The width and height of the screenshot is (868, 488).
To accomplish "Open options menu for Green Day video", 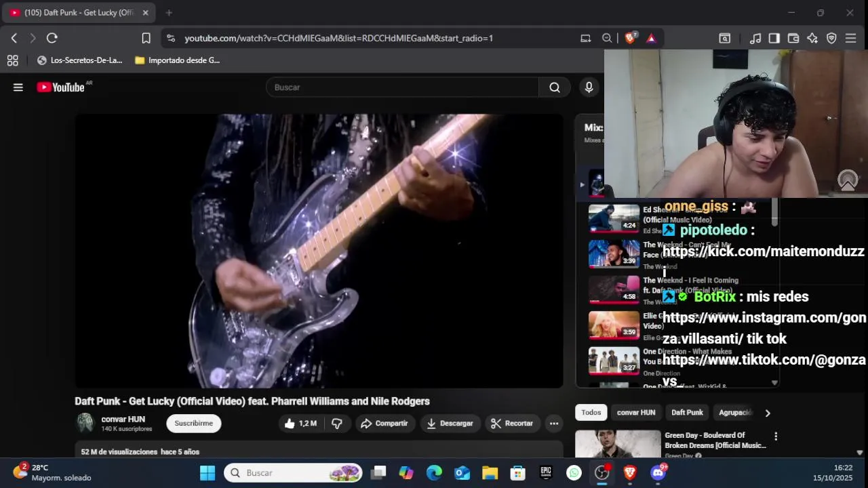I will point(776,436).
